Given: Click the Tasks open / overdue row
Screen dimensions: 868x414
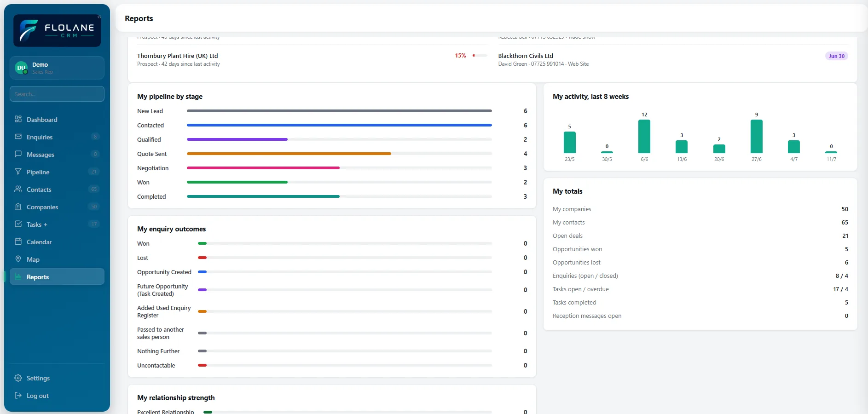Looking at the screenshot, I should pos(700,289).
